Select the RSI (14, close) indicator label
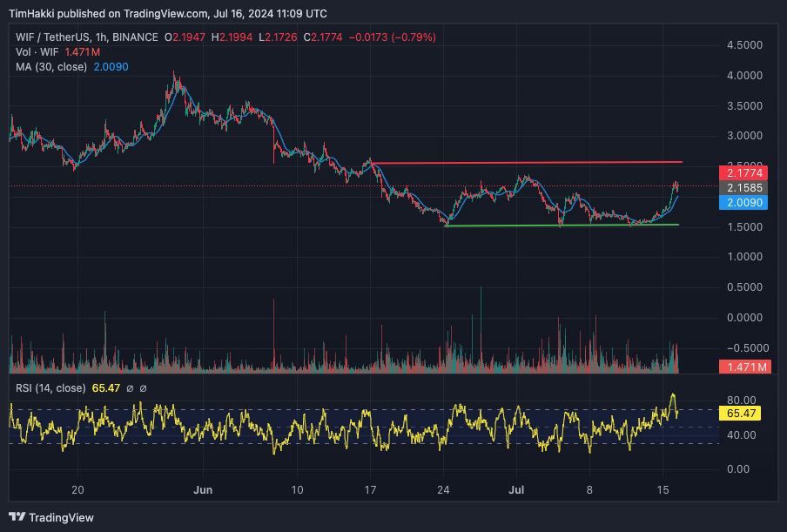 pos(50,388)
